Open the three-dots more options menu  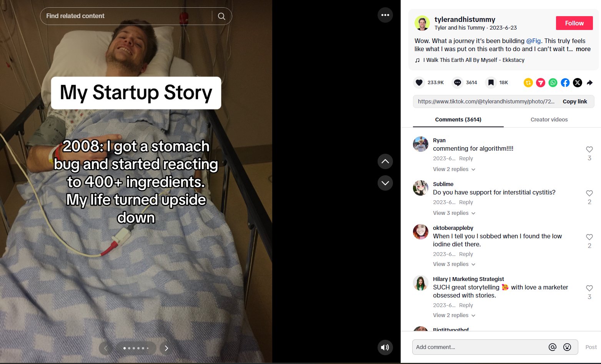[x=385, y=15]
